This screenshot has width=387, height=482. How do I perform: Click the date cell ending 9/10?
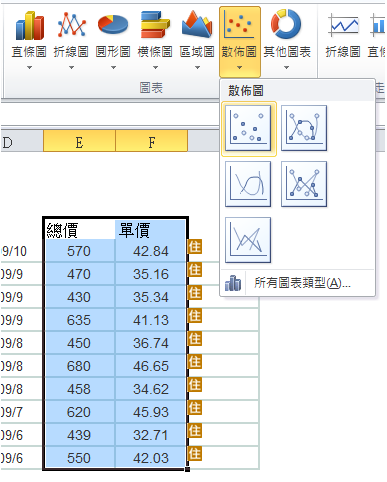[21, 251]
